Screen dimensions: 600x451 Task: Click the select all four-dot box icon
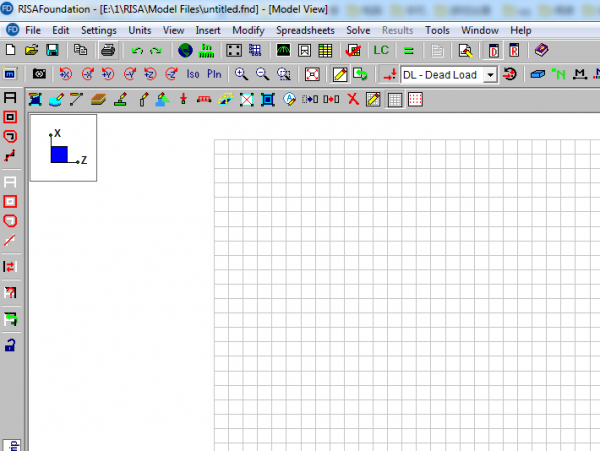pos(234,50)
